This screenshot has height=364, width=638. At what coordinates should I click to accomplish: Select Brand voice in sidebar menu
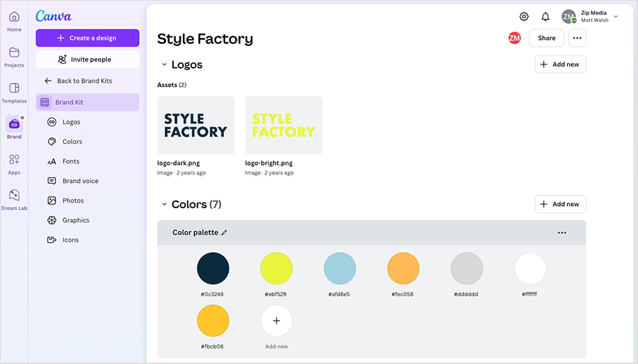tap(80, 181)
